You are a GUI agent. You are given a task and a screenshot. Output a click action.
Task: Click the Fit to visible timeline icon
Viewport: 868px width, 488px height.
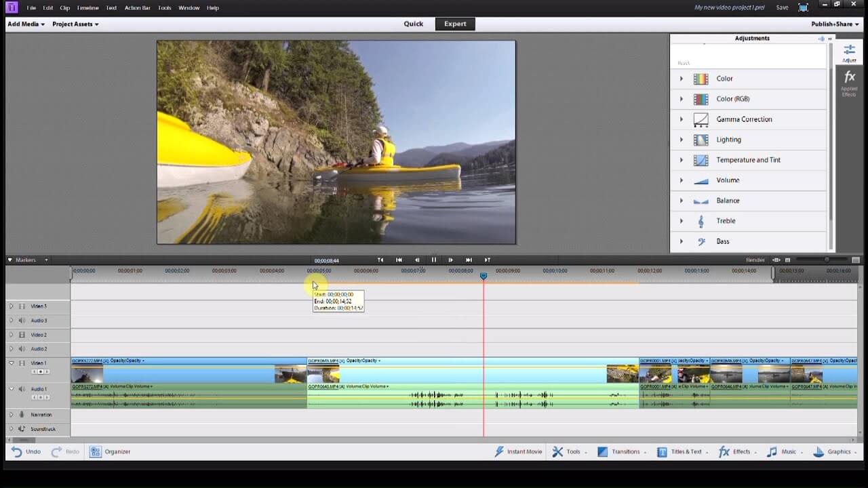click(x=776, y=260)
